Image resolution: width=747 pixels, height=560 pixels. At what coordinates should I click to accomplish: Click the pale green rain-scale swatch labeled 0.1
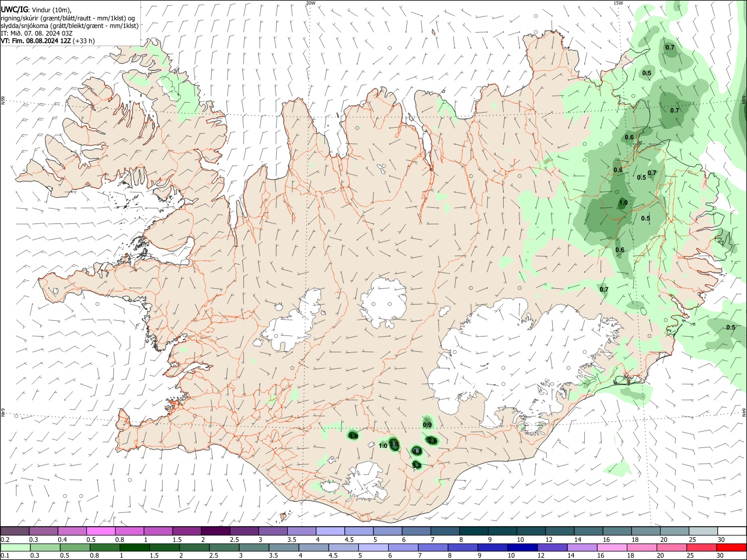pyautogui.click(x=15, y=547)
